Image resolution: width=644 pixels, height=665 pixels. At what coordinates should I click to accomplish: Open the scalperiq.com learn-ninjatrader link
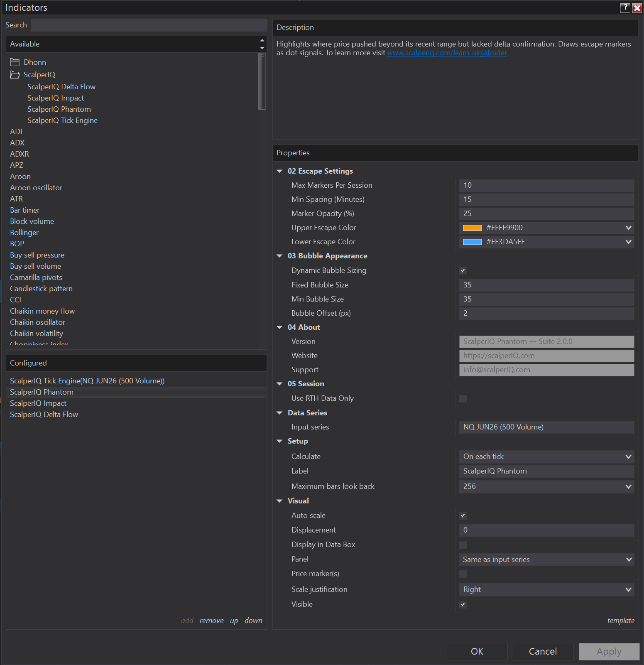pos(447,53)
